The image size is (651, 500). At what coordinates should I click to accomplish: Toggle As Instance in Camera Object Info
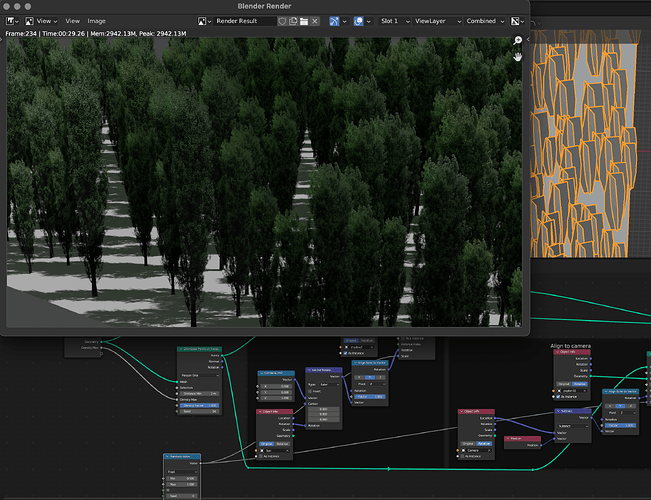(463, 456)
